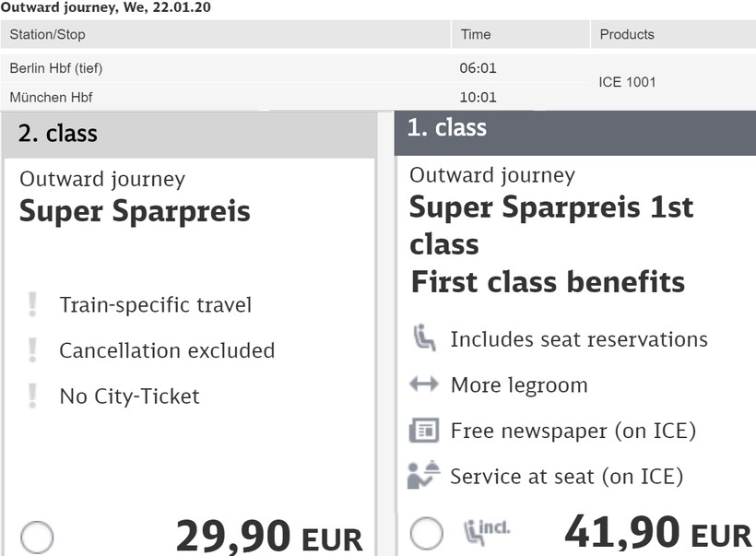The image size is (756, 556).
Task: Click the 29,90 EUR second class price
Action: tap(268, 538)
